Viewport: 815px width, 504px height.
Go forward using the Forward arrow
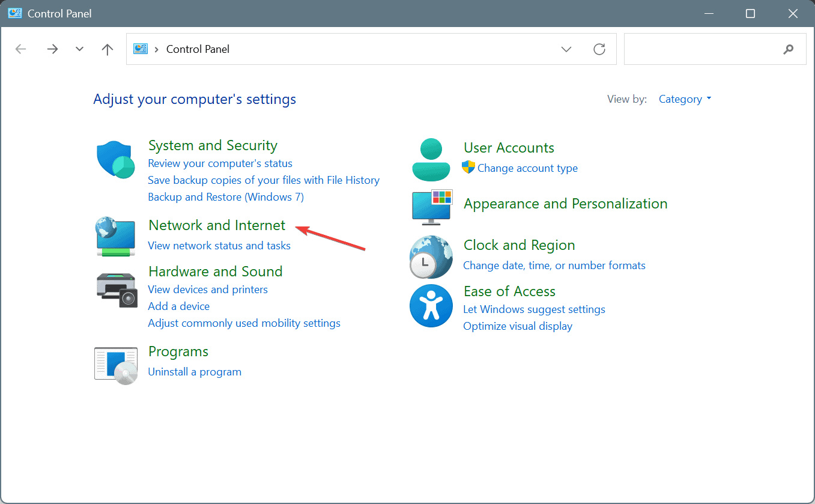tap(52, 49)
